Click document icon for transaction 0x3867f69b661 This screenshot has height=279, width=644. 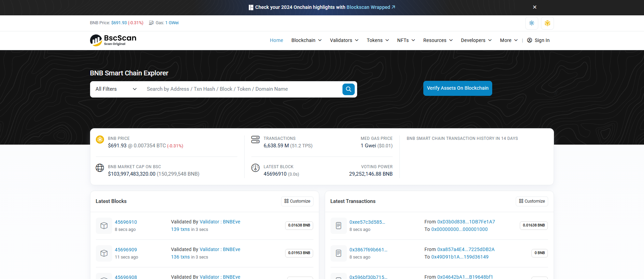[x=339, y=253]
